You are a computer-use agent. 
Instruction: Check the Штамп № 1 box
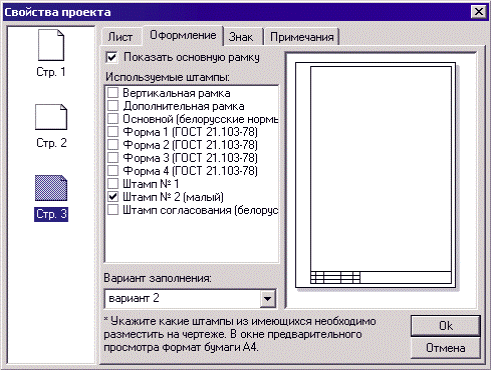coord(113,184)
